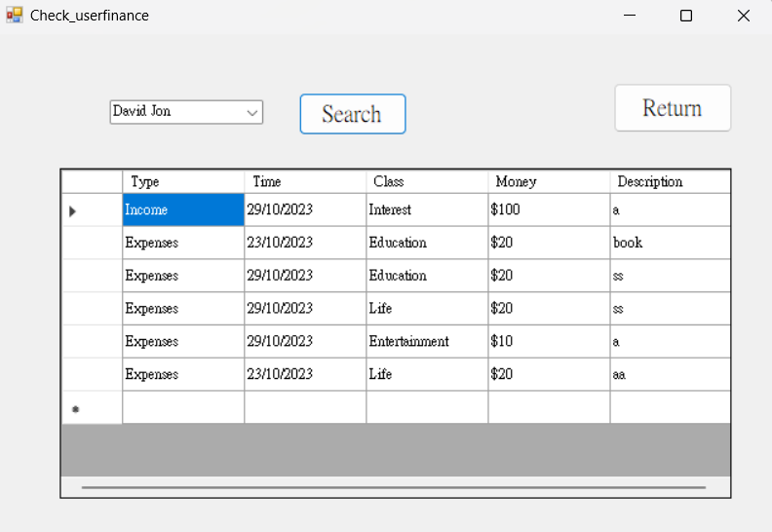This screenshot has height=532, width=772.
Task: Sort by the Money column header
Action: point(549,181)
